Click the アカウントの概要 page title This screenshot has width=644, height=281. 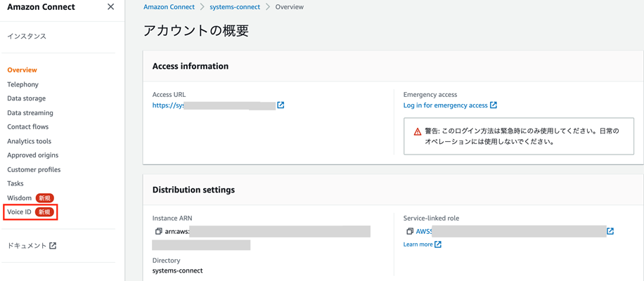(196, 31)
